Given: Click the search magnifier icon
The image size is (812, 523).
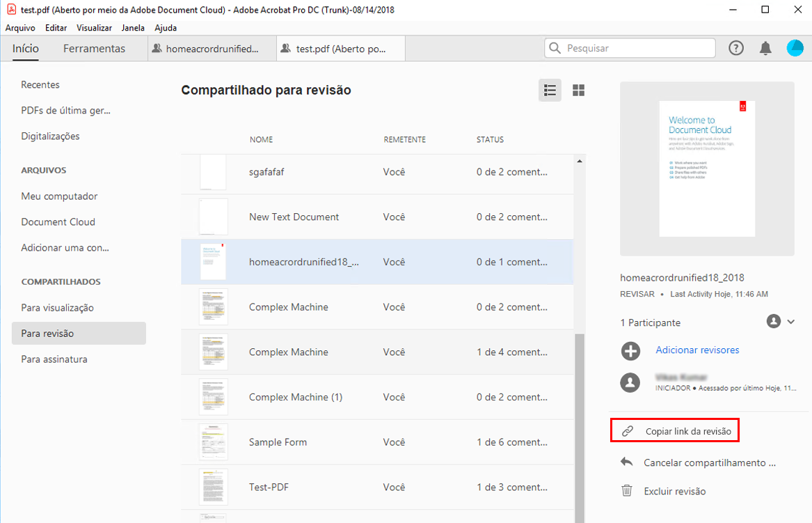Looking at the screenshot, I should (x=555, y=48).
